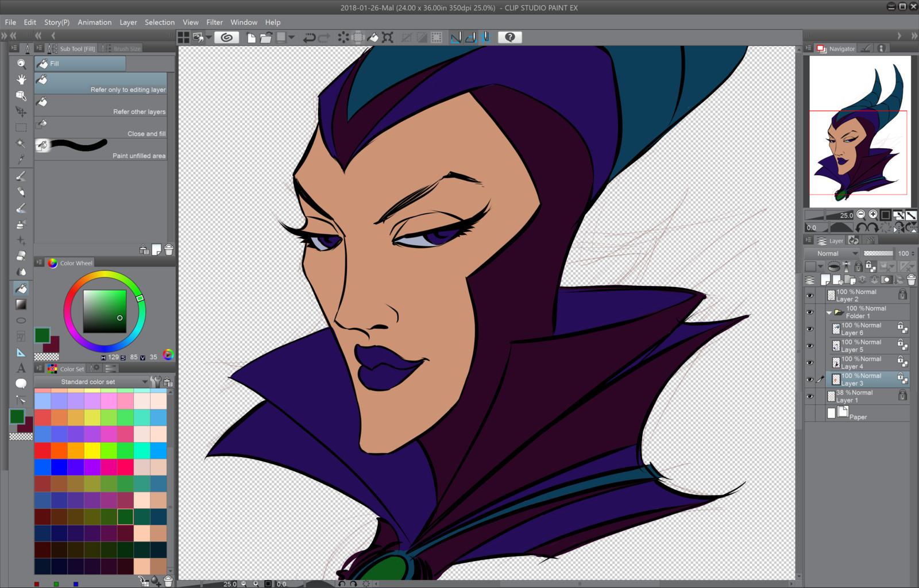Select the Move layer tool
Image resolution: width=919 pixels, height=588 pixels.
pos(21,111)
